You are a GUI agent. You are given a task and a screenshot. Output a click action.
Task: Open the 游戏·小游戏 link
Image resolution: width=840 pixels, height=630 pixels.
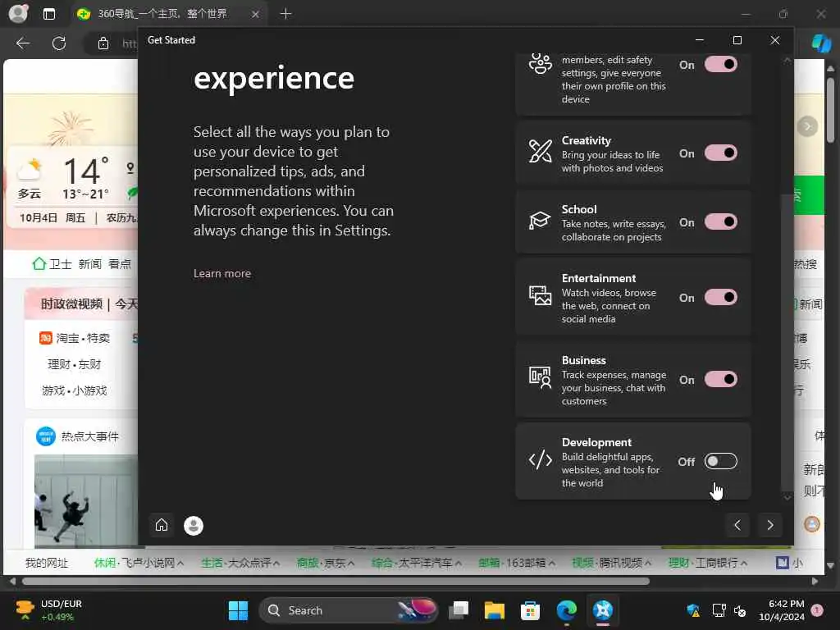(x=75, y=390)
